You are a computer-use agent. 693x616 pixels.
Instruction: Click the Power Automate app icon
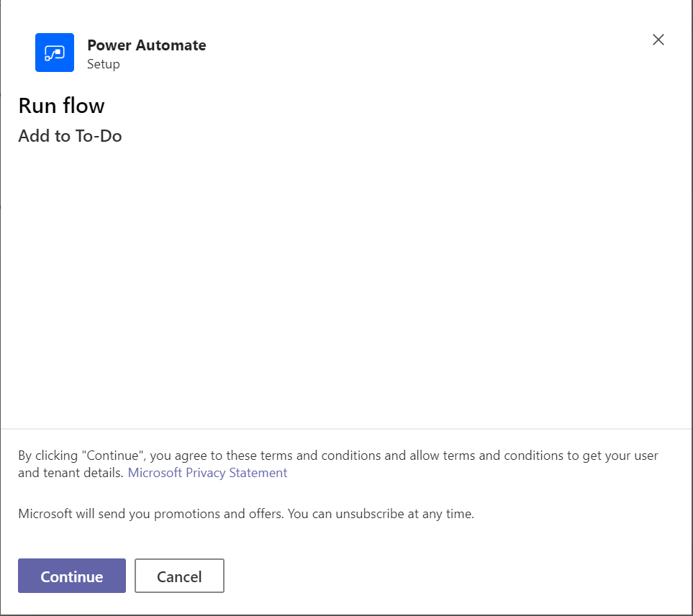click(55, 53)
